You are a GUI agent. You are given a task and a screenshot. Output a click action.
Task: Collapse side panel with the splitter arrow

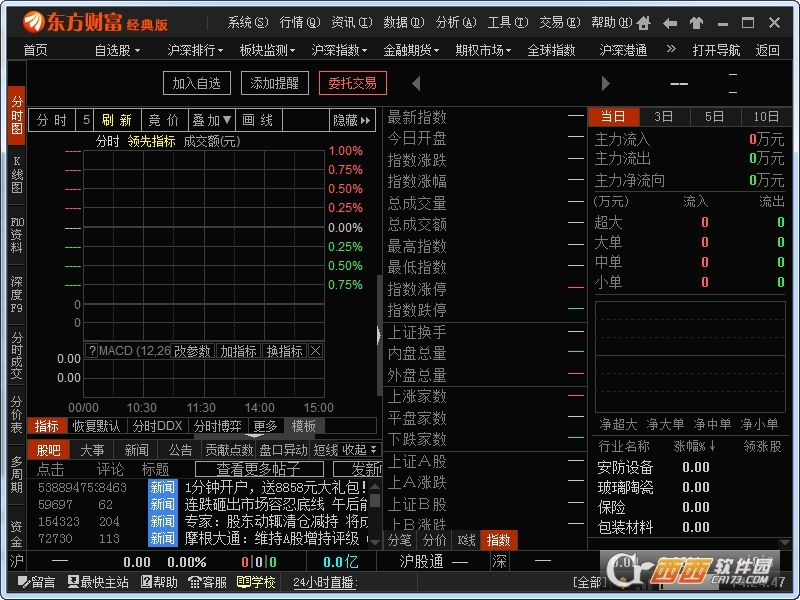[x=379, y=335]
